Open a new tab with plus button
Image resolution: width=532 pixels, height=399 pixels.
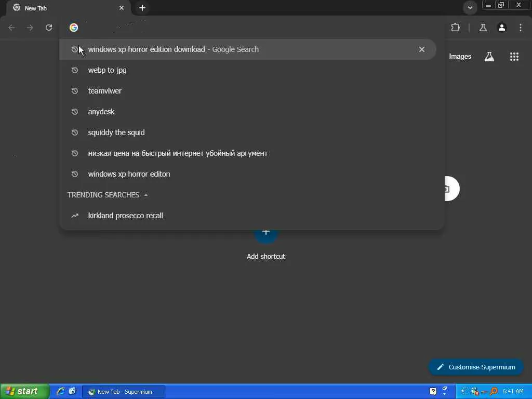(142, 8)
